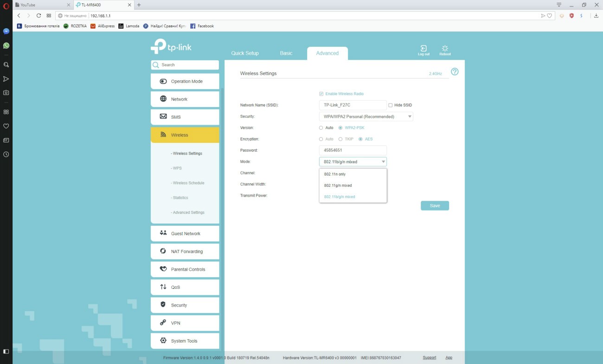The width and height of the screenshot is (603, 364).
Task: Tick the Hide SSID checkbox
Action: [391, 105]
